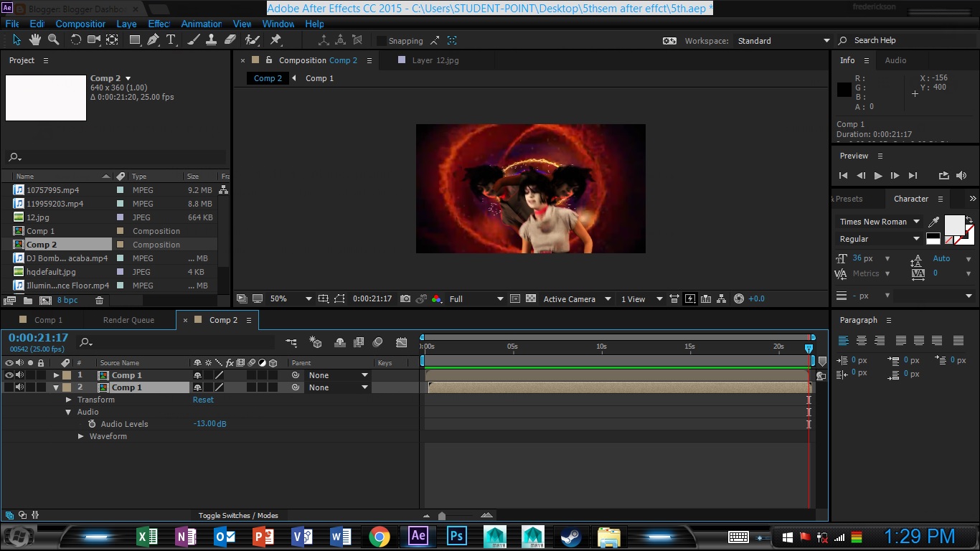Toggle motion blur enable in timeline

coord(378,343)
